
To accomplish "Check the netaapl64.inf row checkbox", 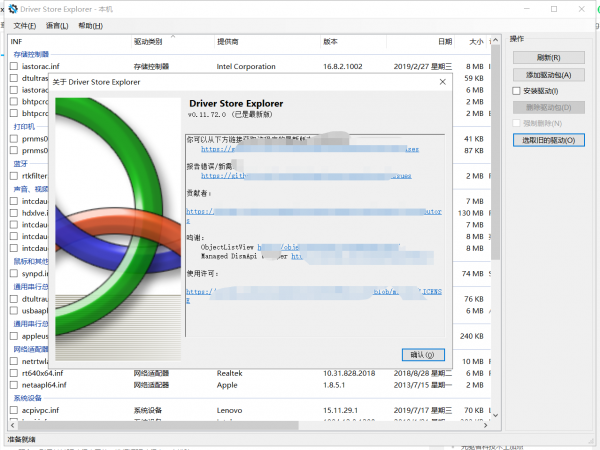I will click(x=14, y=385).
